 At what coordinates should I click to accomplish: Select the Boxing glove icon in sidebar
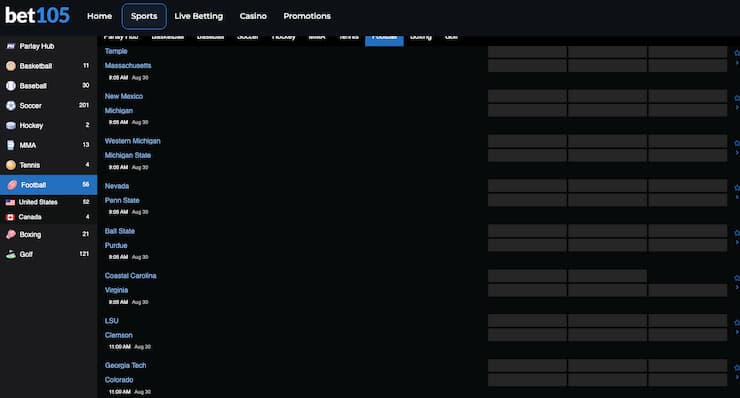click(10, 234)
